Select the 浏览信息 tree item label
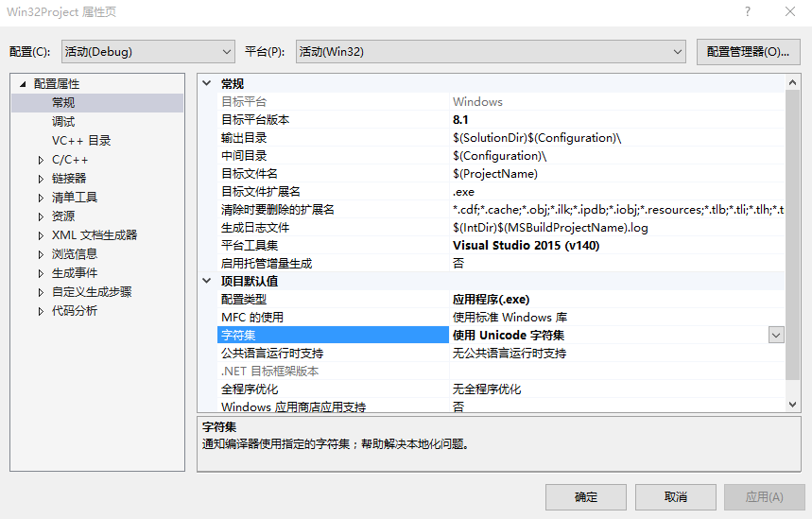Image resolution: width=812 pixels, height=519 pixels. click(75, 253)
